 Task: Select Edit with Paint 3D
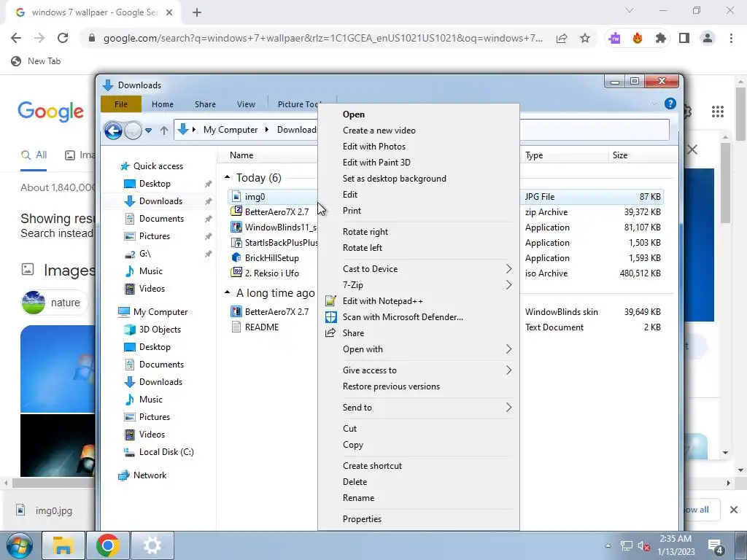376,163
